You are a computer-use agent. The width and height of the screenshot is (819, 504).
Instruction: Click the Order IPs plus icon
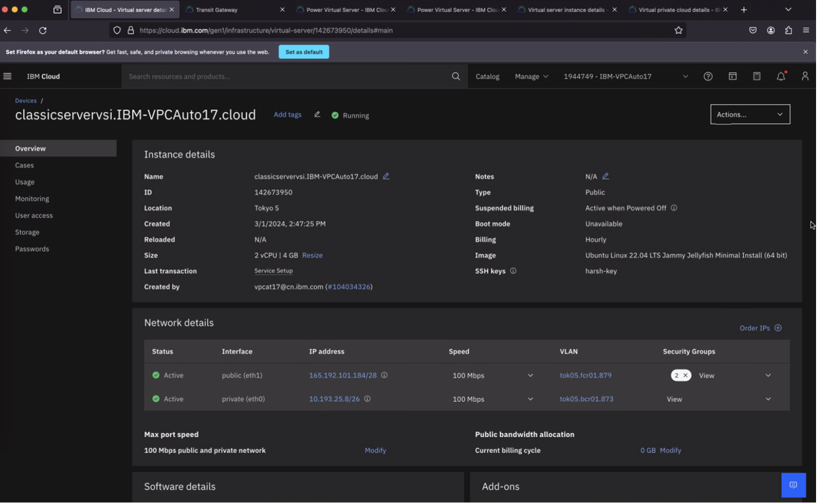[x=778, y=328]
